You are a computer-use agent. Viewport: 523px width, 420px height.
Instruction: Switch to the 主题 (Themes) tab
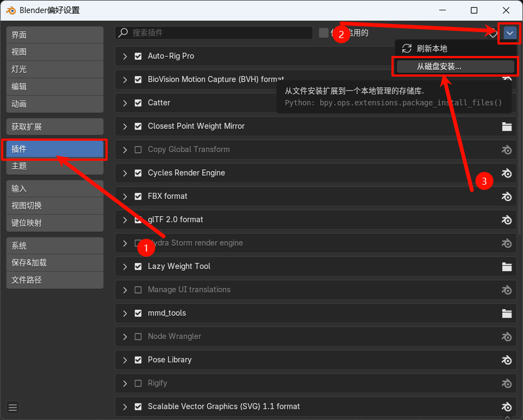(55, 166)
